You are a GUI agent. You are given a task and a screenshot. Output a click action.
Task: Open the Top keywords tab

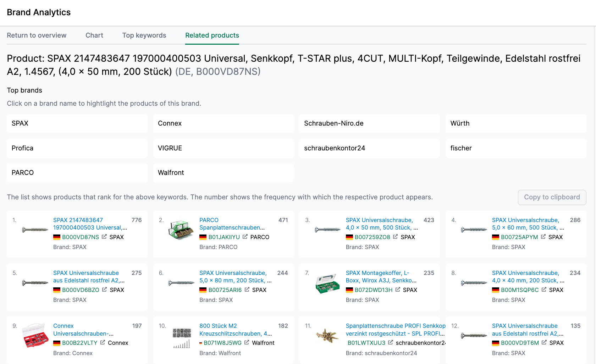[x=144, y=35]
